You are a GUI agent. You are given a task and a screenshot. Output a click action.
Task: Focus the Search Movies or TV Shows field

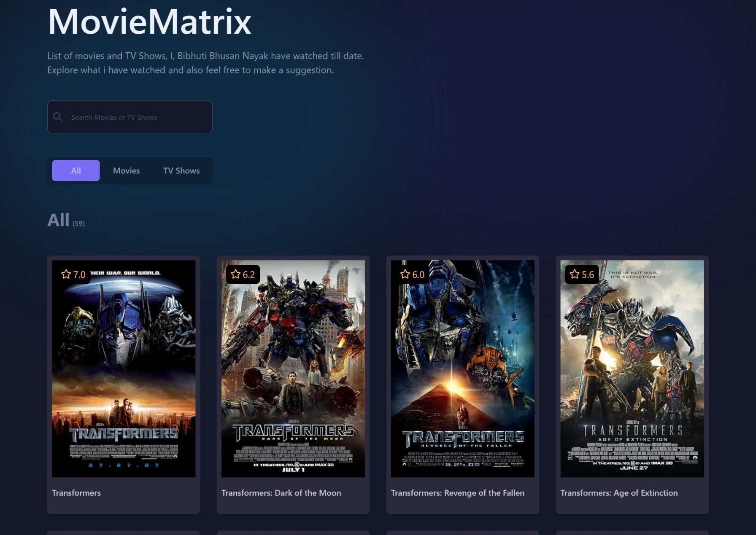point(130,117)
